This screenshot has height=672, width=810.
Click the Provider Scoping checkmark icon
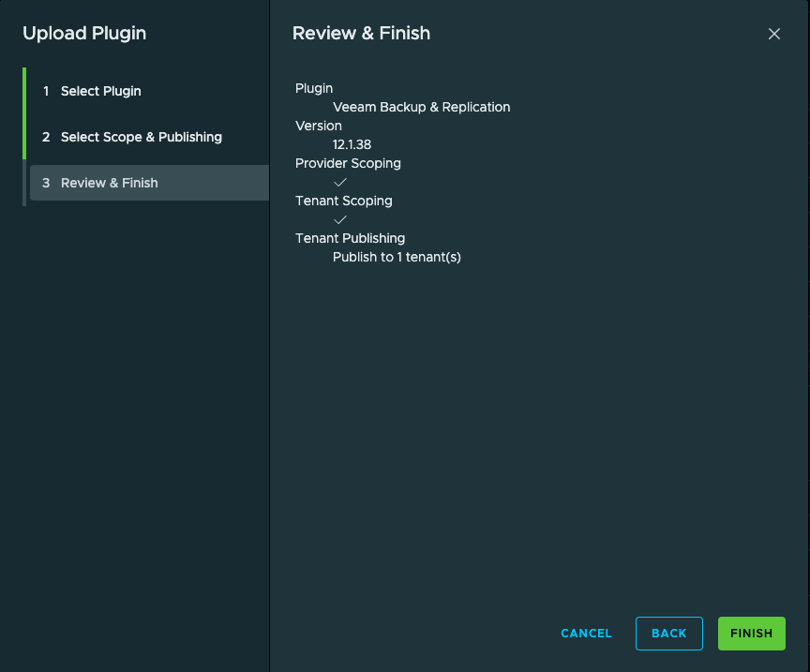340,183
